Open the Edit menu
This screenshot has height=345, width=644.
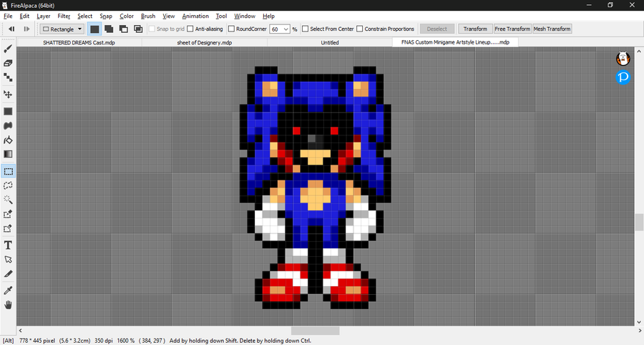pyautogui.click(x=24, y=16)
